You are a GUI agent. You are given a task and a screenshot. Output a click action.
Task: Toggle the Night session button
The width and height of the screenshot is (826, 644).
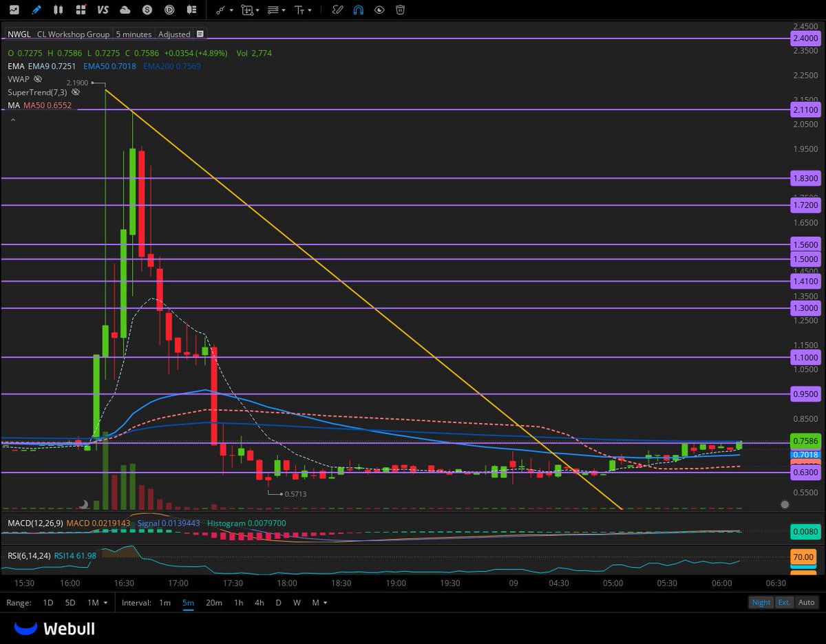[761, 603]
